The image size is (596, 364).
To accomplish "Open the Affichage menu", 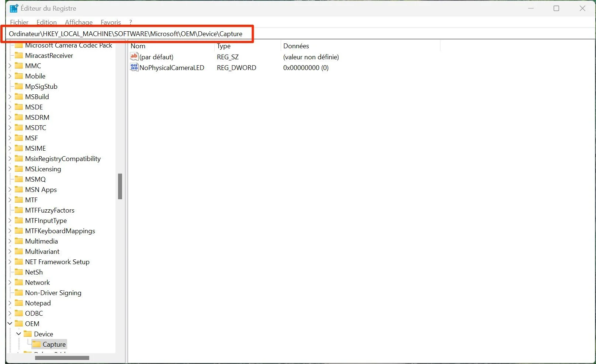I will point(79,22).
